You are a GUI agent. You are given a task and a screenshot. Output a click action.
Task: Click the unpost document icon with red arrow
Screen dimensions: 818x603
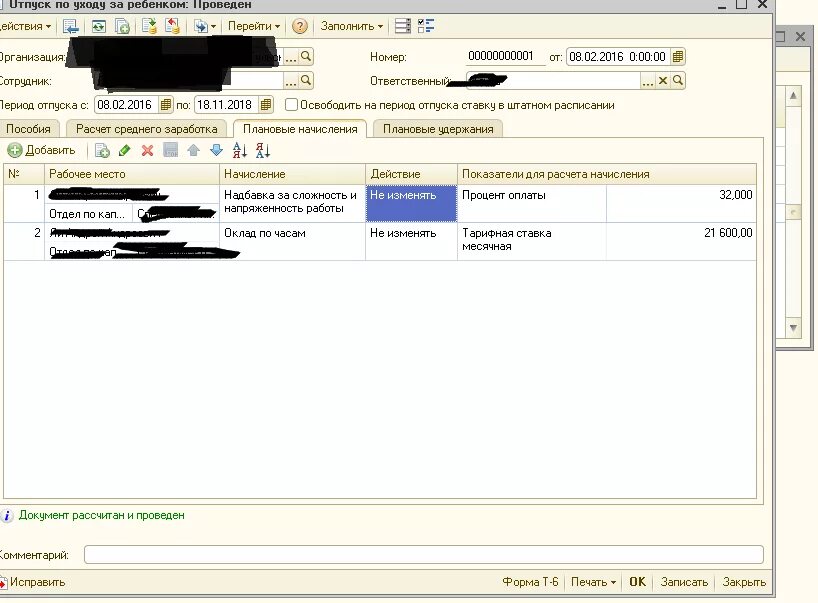pyautogui.click(x=172, y=26)
